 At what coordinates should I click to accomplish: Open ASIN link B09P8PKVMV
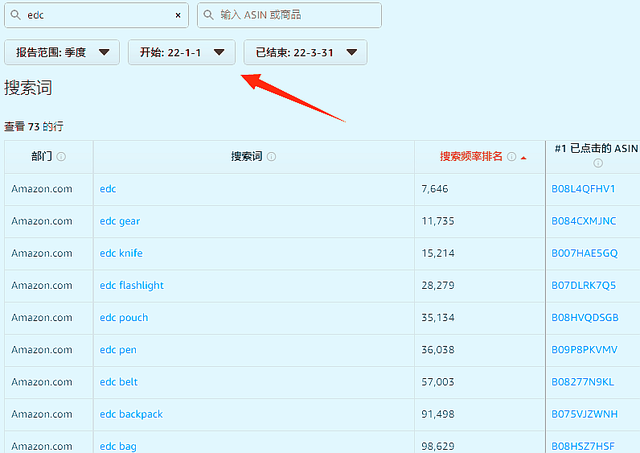(x=584, y=350)
